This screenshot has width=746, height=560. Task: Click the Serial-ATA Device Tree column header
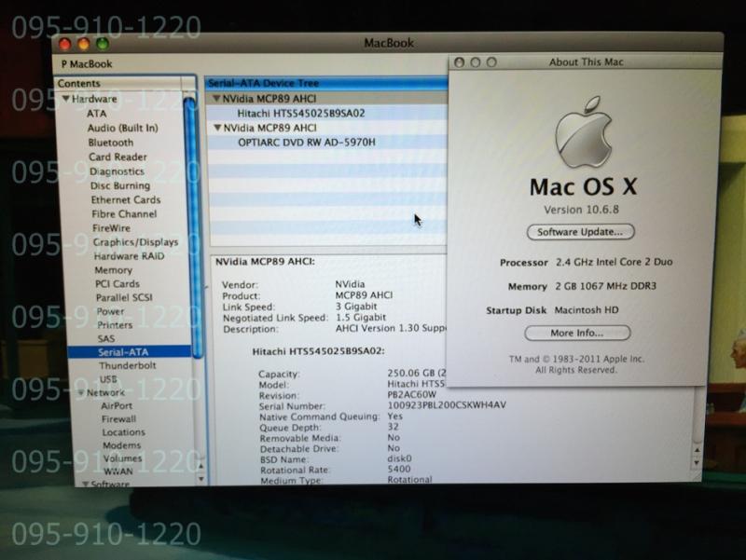[x=326, y=83]
